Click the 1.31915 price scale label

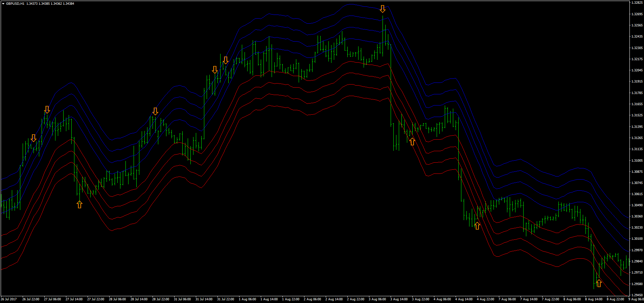[637, 81]
